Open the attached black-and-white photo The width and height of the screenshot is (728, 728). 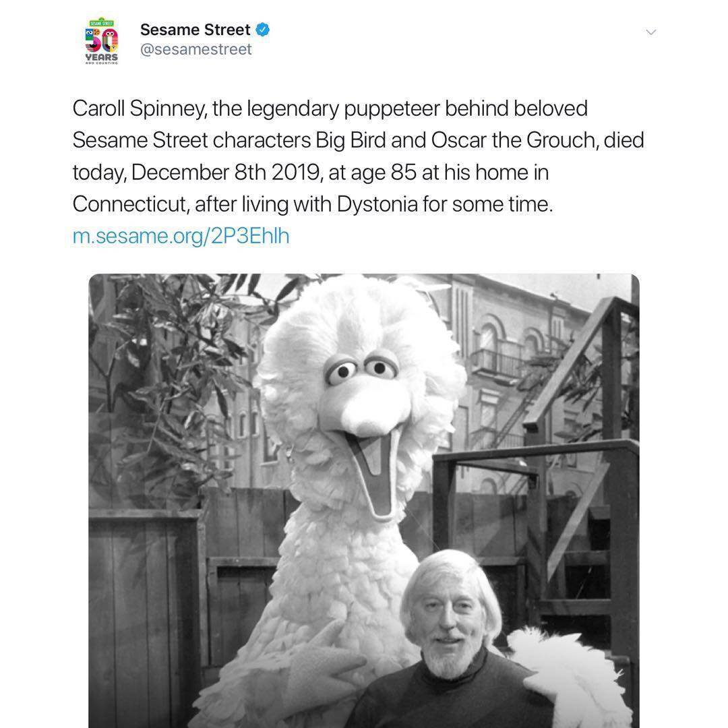coord(363,500)
